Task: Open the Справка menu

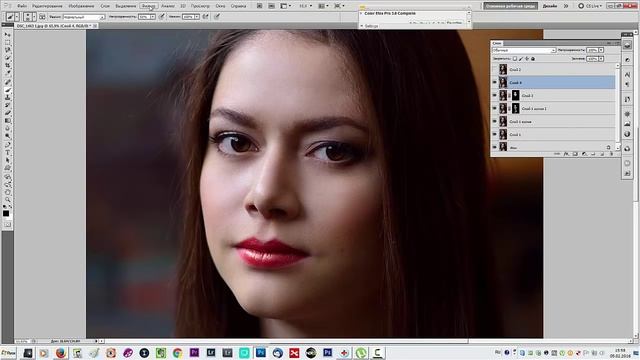Action: coord(238,6)
